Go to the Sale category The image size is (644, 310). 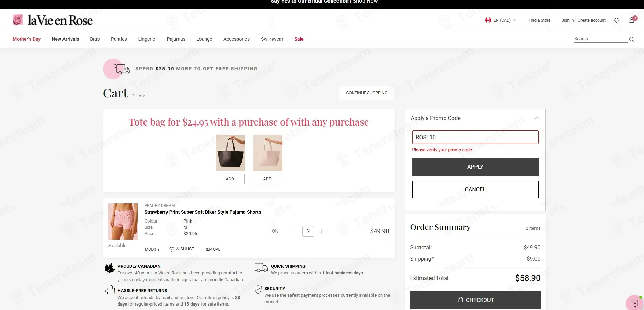coord(299,39)
